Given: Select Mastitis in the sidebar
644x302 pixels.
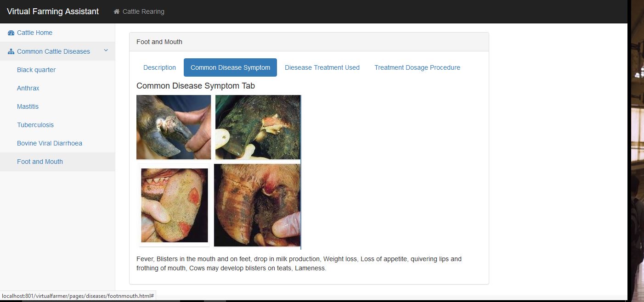Looking at the screenshot, I should 28,106.
